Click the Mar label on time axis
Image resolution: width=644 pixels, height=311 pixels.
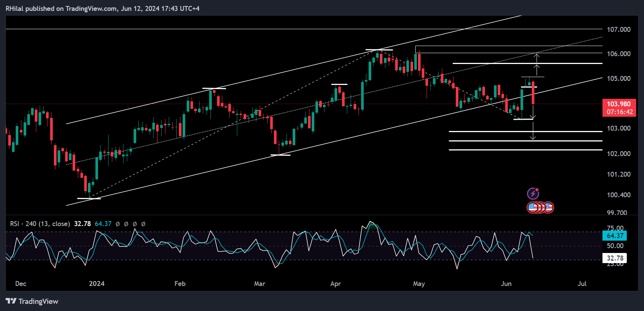click(260, 284)
